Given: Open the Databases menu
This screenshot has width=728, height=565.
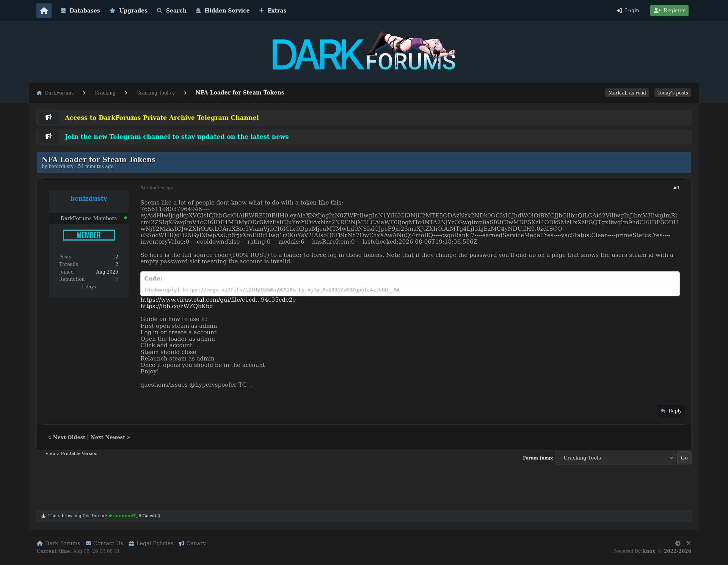Looking at the screenshot, I should 80,11.
